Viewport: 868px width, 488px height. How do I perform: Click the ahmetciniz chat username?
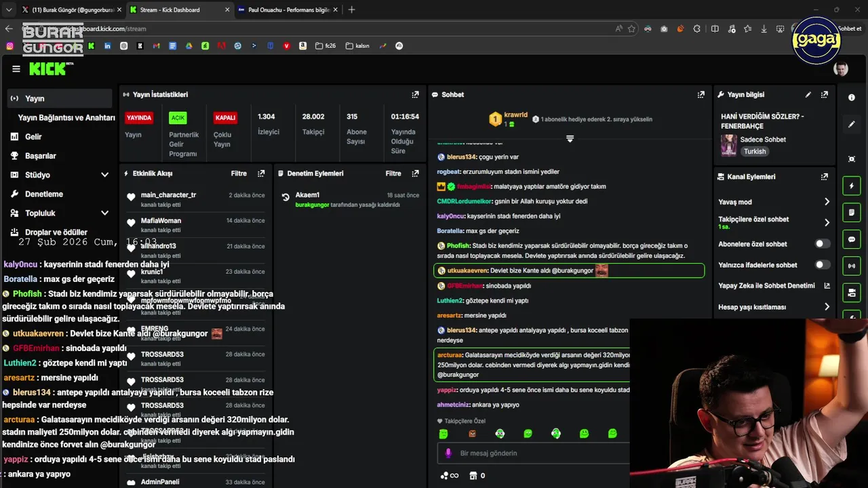[x=454, y=405]
